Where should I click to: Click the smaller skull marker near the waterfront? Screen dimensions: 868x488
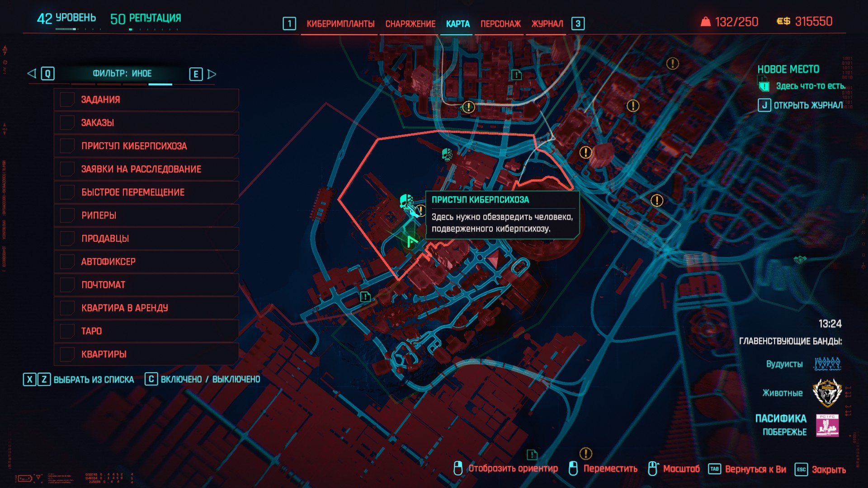[447, 155]
